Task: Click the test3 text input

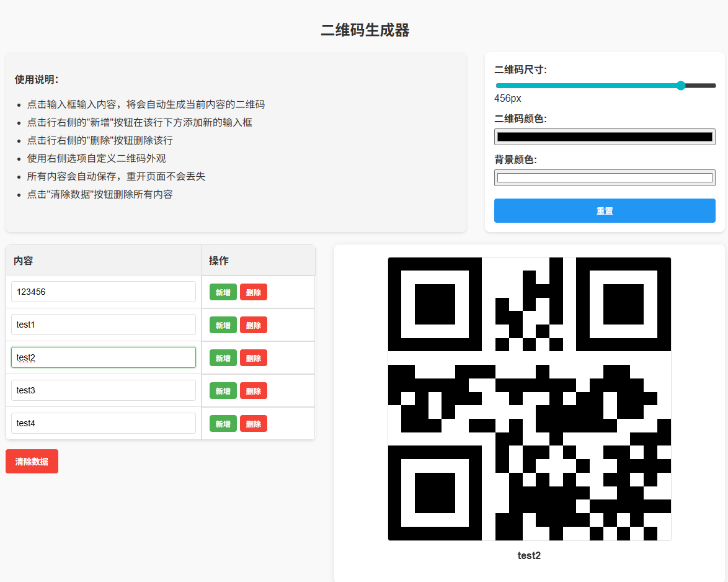Action: (104, 390)
